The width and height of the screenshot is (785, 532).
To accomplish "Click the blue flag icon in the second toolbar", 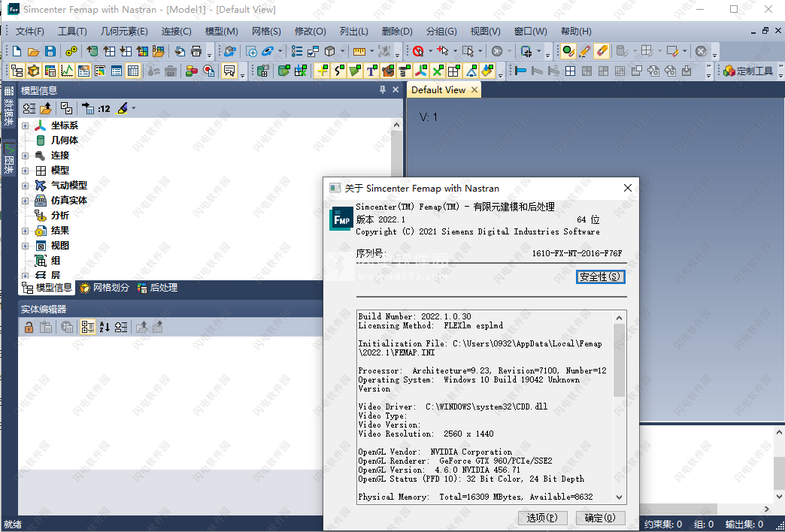I will (520, 71).
